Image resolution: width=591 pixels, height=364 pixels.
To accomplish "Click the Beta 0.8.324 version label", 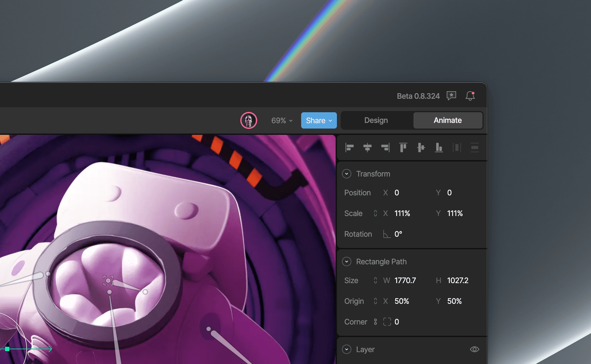I will click(x=418, y=96).
